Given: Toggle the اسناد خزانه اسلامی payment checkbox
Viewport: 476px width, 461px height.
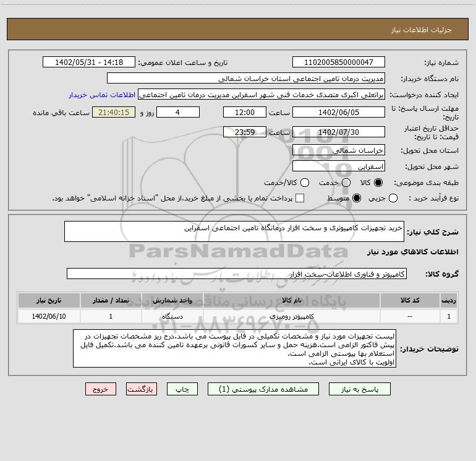Looking at the screenshot, I should tap(300, 198).
